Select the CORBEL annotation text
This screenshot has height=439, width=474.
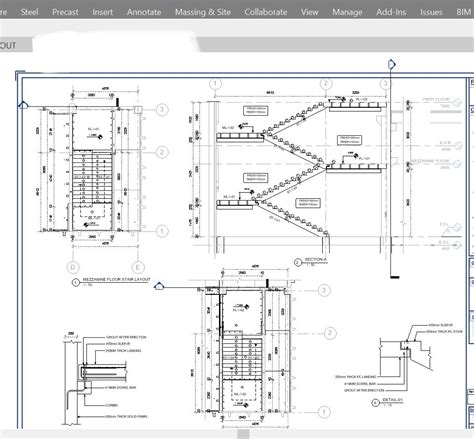coord(112,405)
